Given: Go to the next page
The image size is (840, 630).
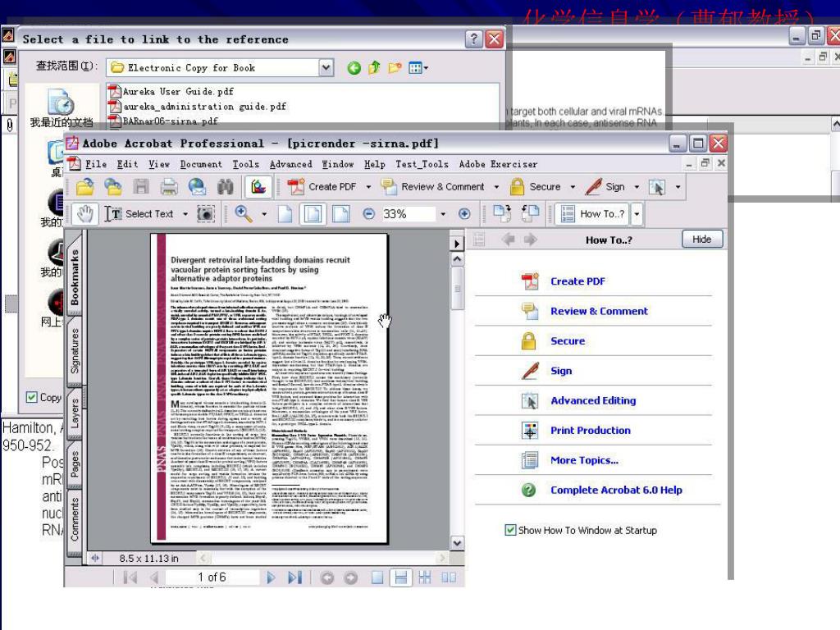Looking at the screenshot, I should (x=271, y=577).
